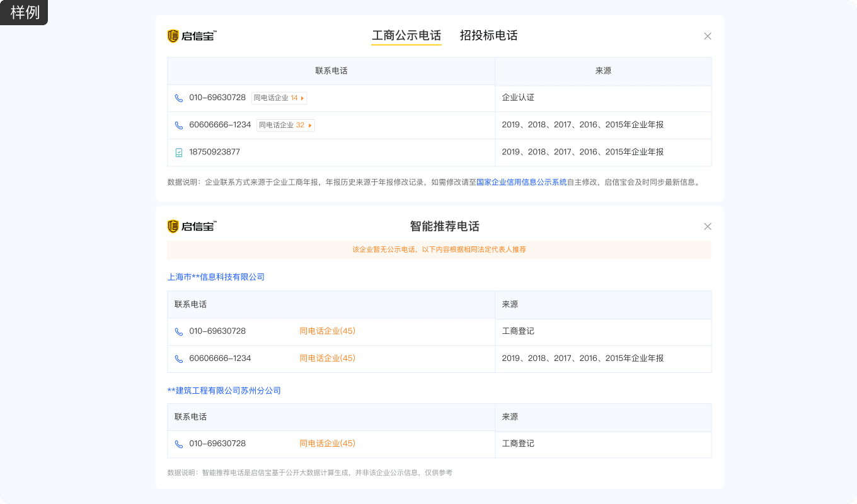This screenshot has height=504, width=857.
Task: Expand 同电话企业 32 dropdown tag
Action: (x=285, y=125)
